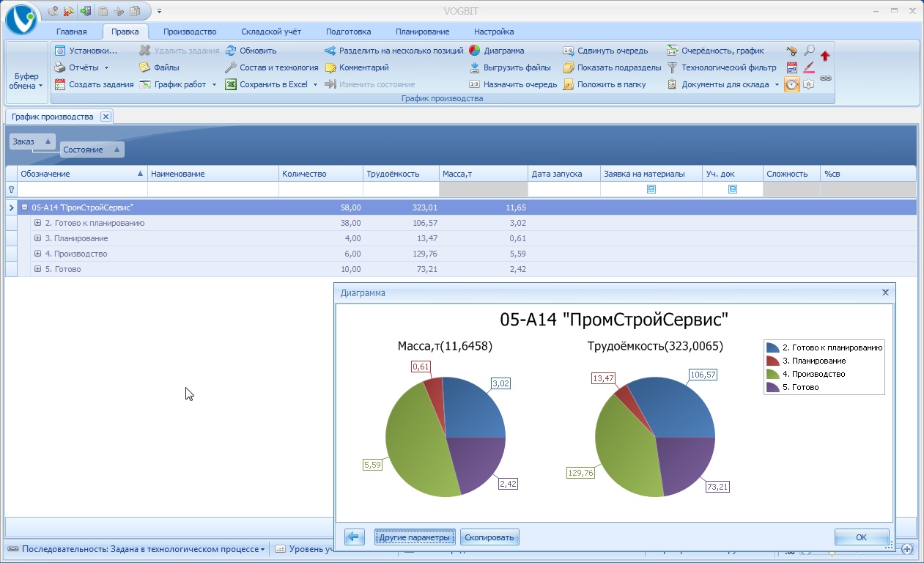Click the chain link ribbon icon
Image resolution: width=924 pixels, height=563 pixels.
(826, 78)
